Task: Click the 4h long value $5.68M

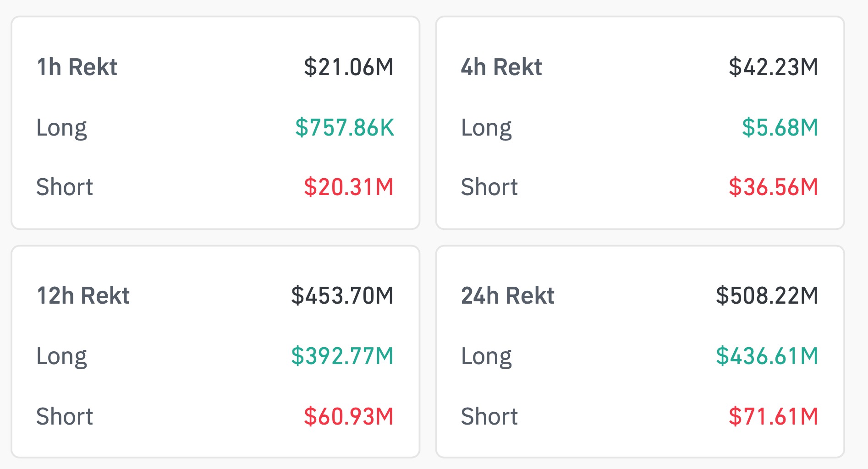Action: tap(780, 127)
